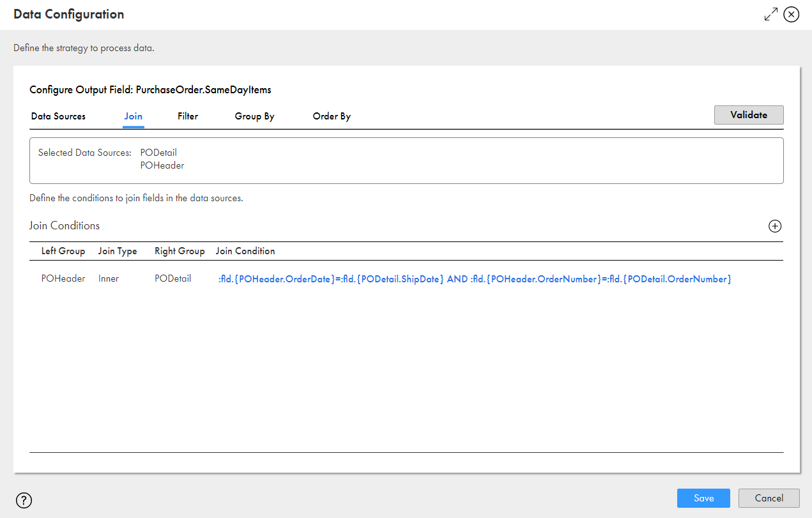
Task: Click the Validate button
Action: click(749, 115)
